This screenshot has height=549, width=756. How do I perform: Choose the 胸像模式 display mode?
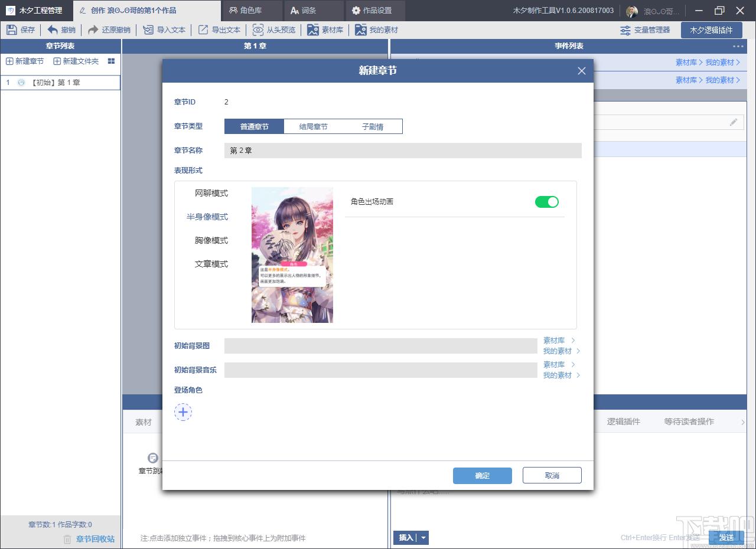click(211, 240)
